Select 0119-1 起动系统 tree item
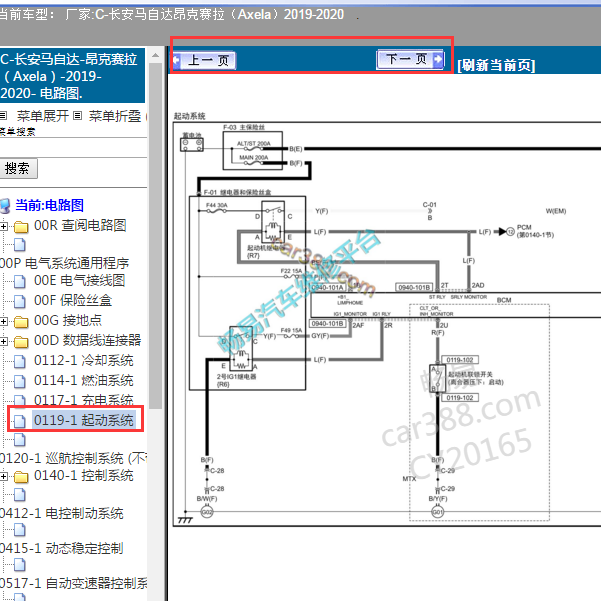This screenshot has width=601, height=601. 84,420
